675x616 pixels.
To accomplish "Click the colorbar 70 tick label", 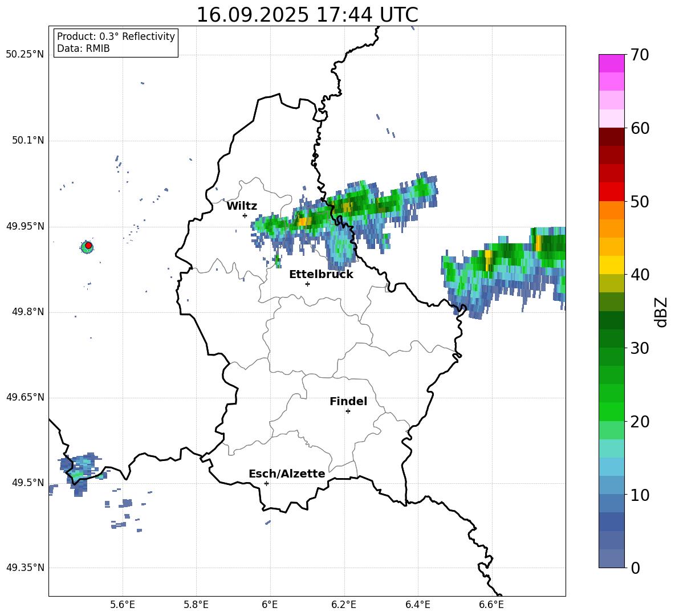I will point(639,55).
